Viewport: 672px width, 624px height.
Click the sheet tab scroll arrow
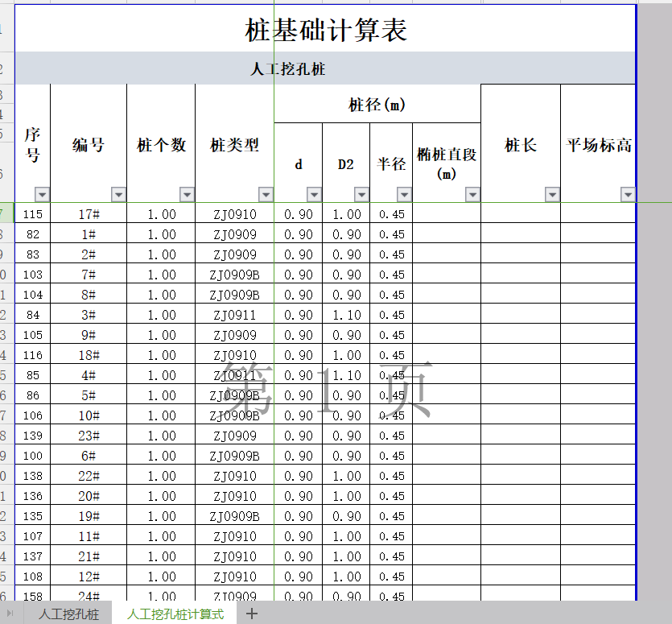coord(10,614)
